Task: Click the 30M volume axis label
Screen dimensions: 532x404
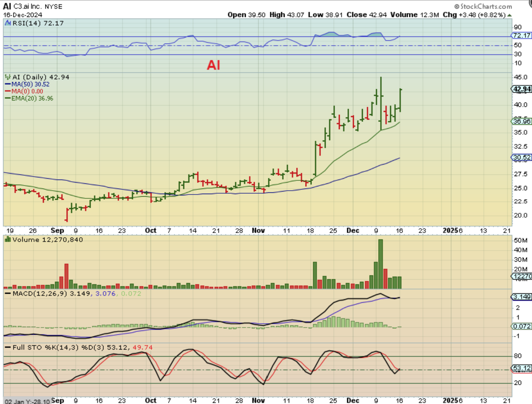Action: pos(520,260)
